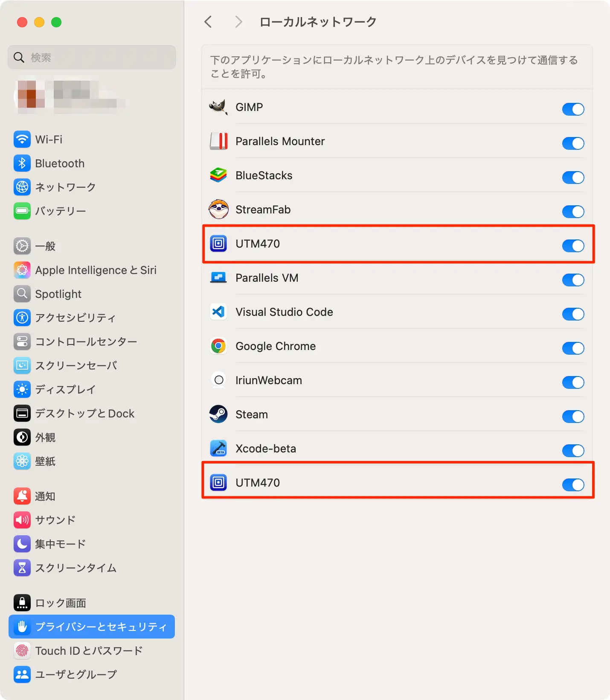Click the Xcode-beta hammer icon
Screen dimensions: 610x700
(218, 448)
